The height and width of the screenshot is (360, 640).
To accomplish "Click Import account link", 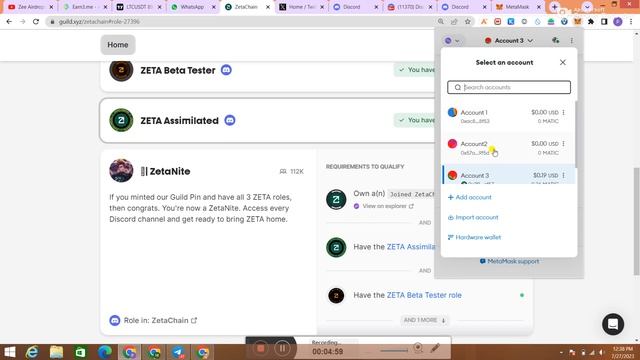I will coord(473,217).
